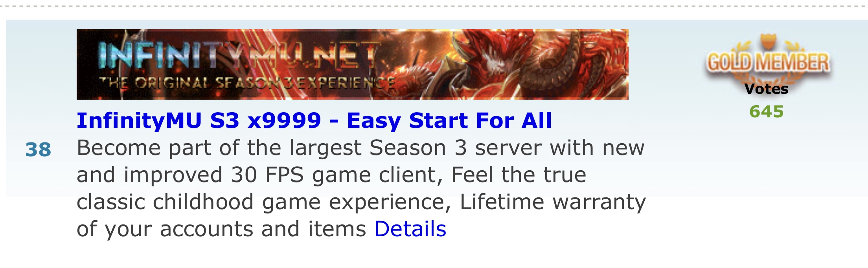868x268 pixels.
Task: Click the Votes label under the badge
Action: (x=766, y=89)
